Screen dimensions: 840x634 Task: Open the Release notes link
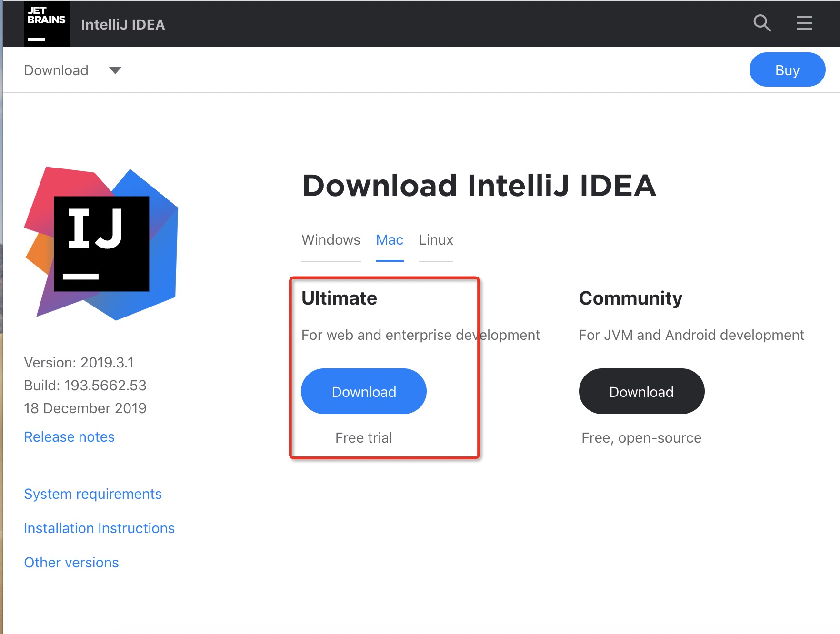[70, 437]
